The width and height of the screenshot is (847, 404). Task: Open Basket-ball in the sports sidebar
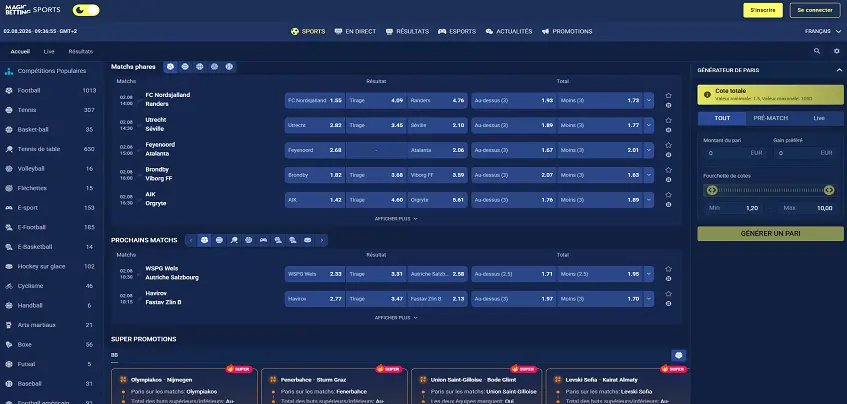(52, 130)
